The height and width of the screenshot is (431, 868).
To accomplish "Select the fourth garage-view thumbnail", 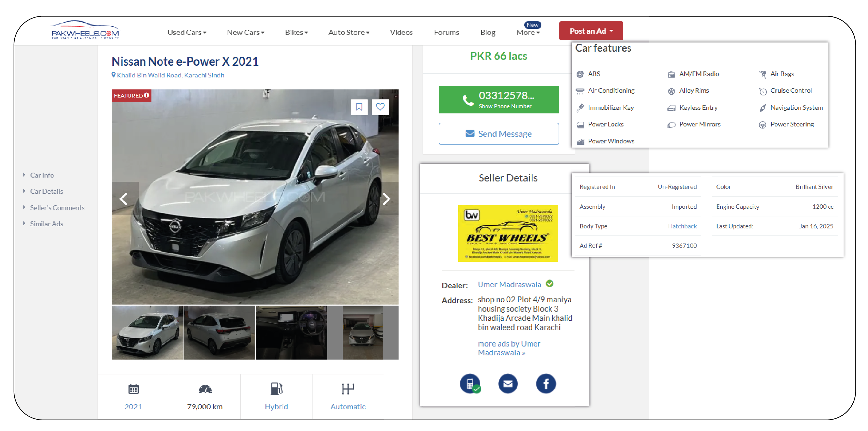I will (363, 332).
